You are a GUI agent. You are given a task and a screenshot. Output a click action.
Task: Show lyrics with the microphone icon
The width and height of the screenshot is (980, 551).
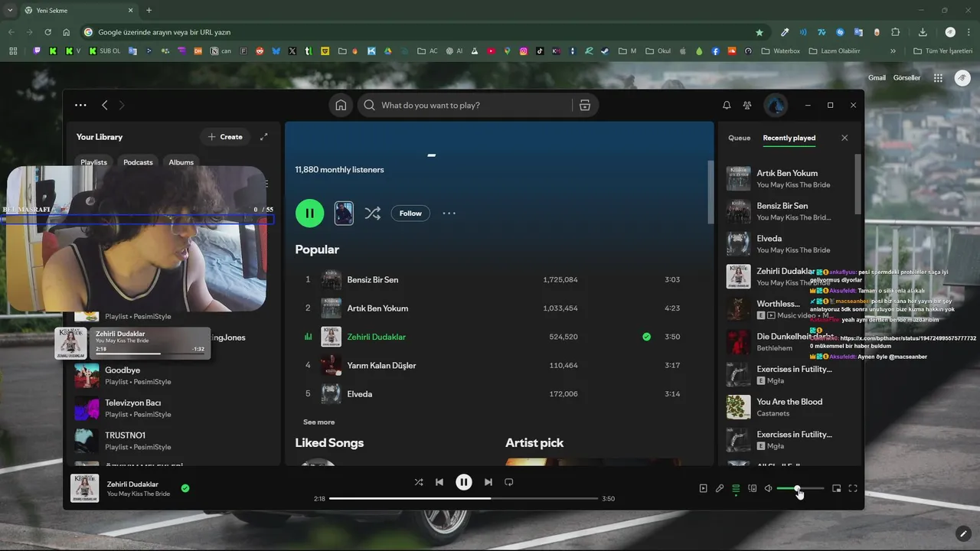point(720,488)
